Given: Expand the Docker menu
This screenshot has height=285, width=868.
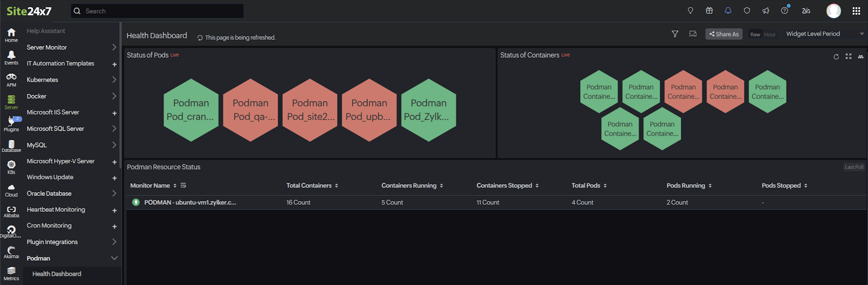Looking at the screenshot, I should (x=114, y=96).
